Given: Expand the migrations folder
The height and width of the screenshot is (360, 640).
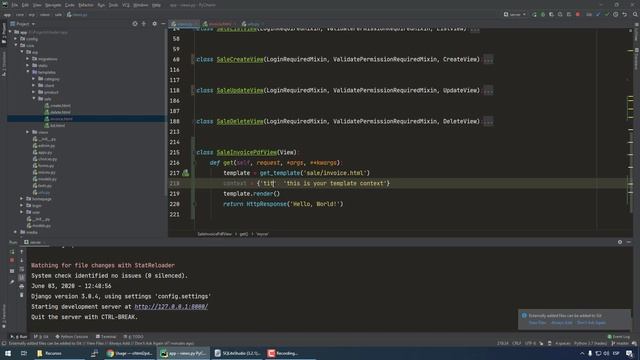Looking at the screenshot, I should click(27, 59).
